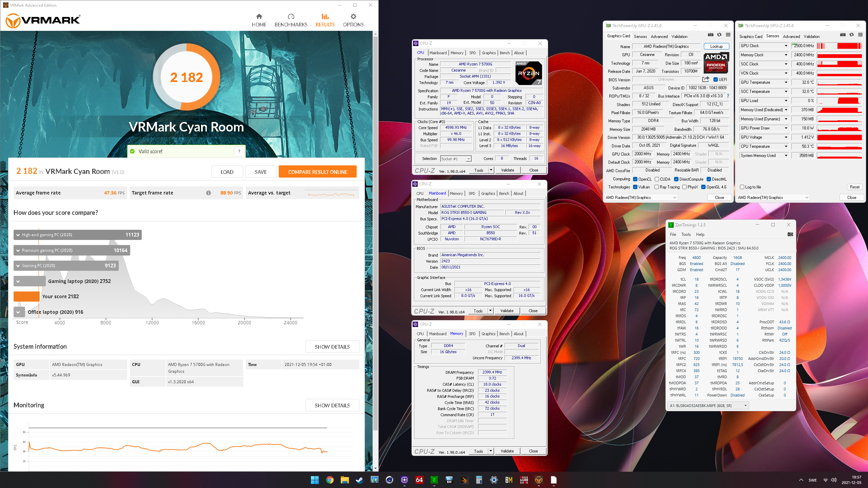Screen dimensions: 868x488
Task: Switch to Bench tab in CPU-Z CPU window
Action: (505, 53)
